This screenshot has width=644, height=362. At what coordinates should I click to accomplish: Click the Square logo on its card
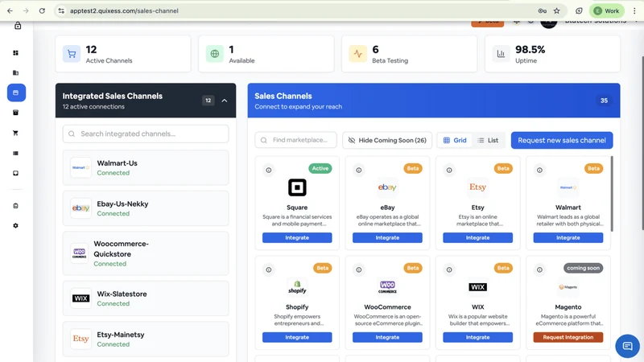[x=297, y=187]
